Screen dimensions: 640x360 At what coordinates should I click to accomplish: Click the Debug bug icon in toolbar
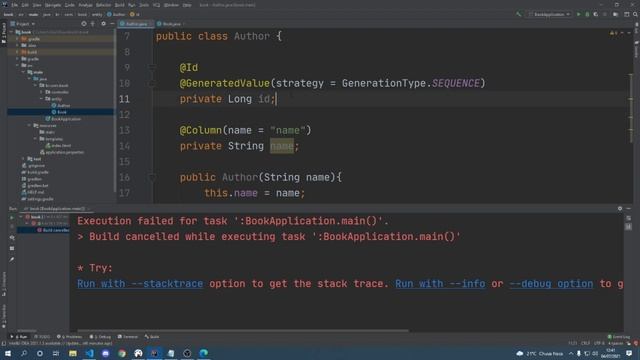587,14
